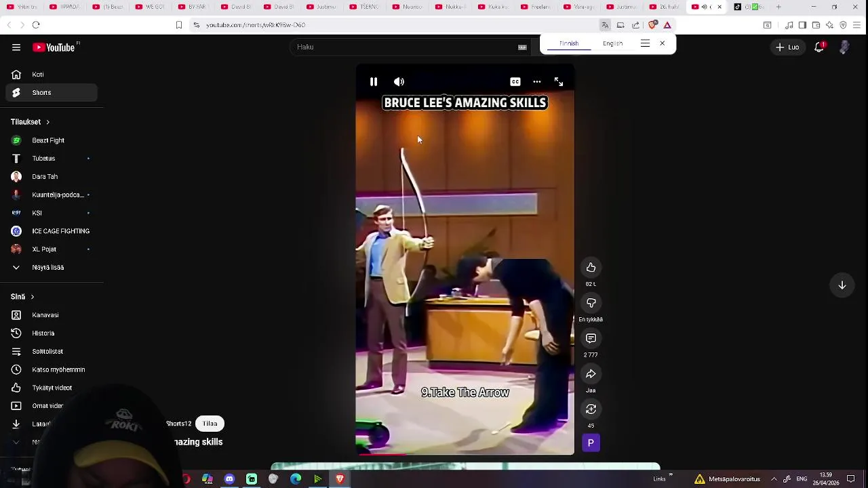The width and height of the screenshot is (868, 488).
Task: Select Shorts in the sidebar
Action: (52, 93)
